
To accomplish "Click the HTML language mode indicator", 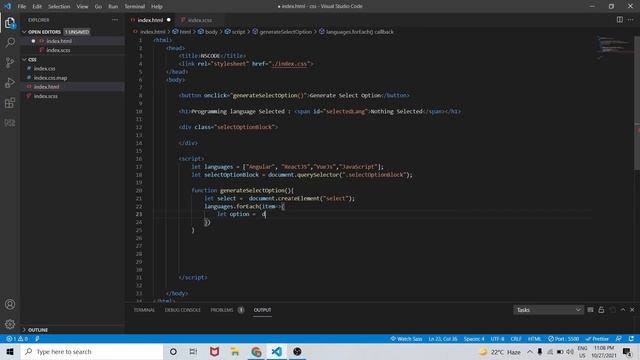I will point(534,339).
